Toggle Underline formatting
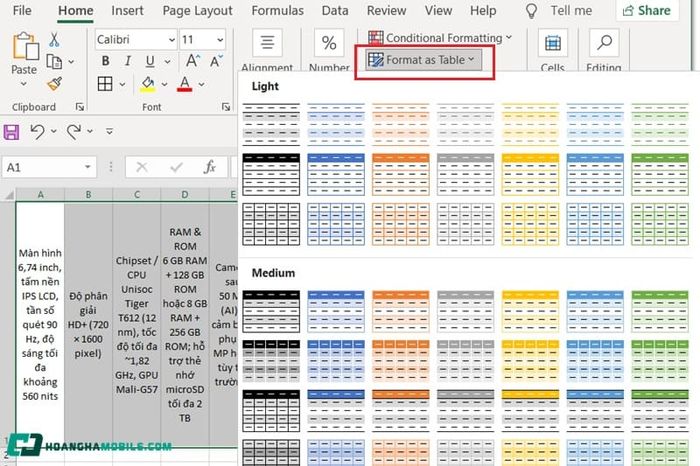The width and height of the screenshot is (700, 466). coord(150,61)
